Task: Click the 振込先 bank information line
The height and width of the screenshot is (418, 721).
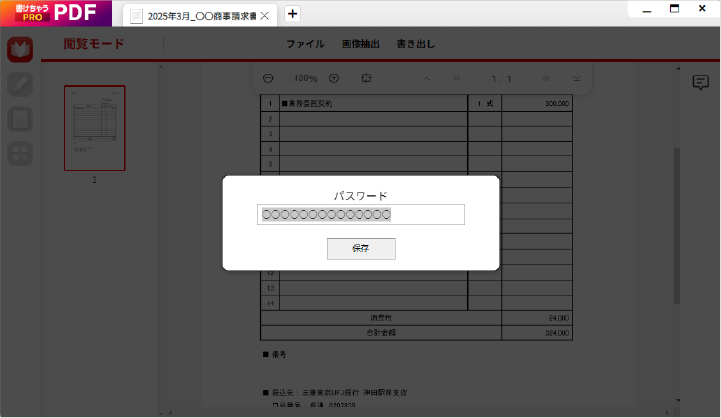Action: point(335,393)
